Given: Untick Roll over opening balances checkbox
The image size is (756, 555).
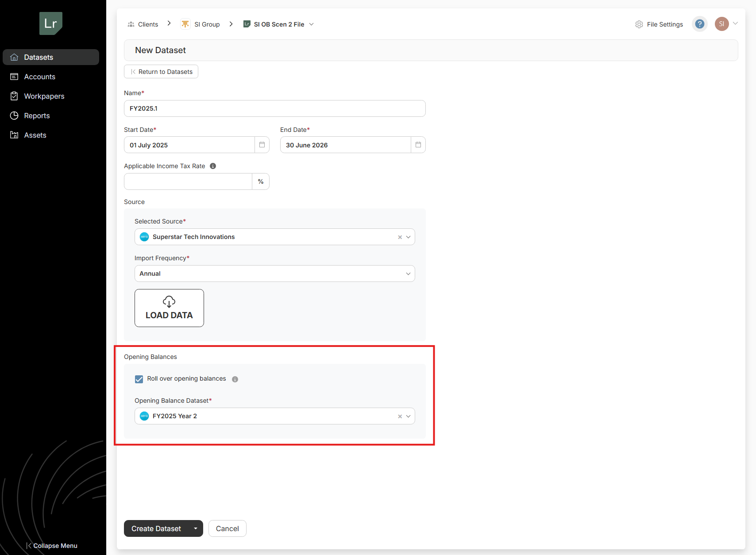Looking at the screenshot, I should (x=139, y=379).
